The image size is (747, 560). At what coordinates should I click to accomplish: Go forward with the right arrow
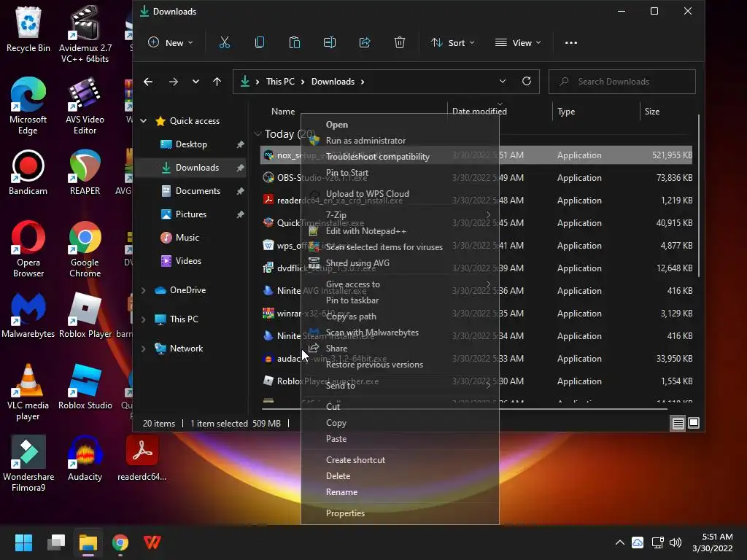[174, 82]
